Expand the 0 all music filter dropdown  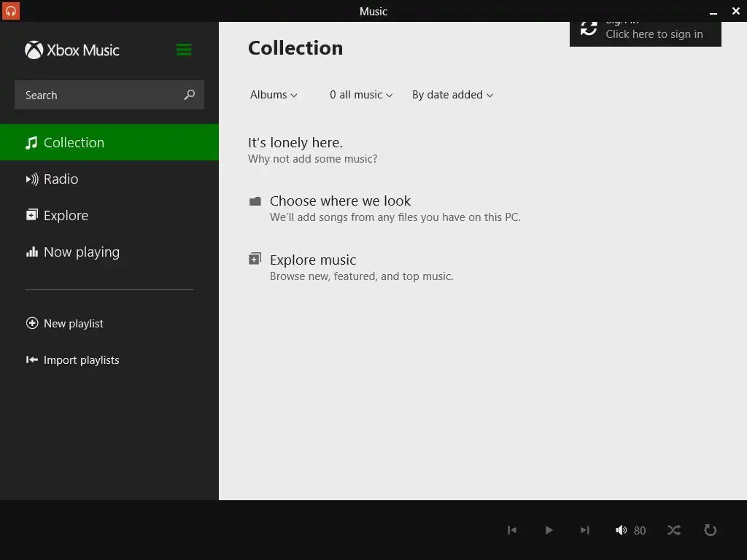point(361,95)
